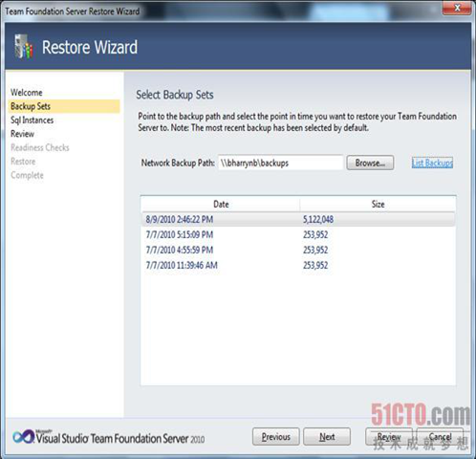The width and height of the screenshot is (476, 459).
Task: Sort backups by Date column header
Action: tap(221, 204)
